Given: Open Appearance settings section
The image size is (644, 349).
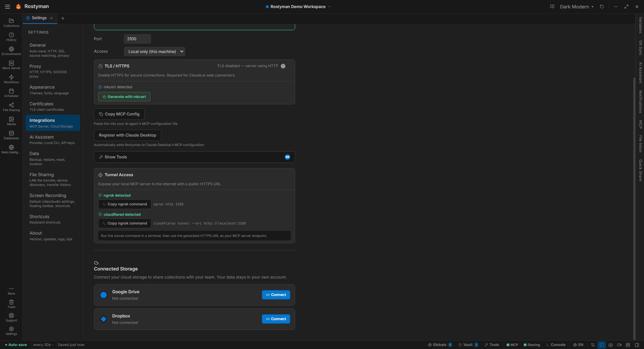Looking at the screenshot, I should pyautogui.click(x=53, y=90).
